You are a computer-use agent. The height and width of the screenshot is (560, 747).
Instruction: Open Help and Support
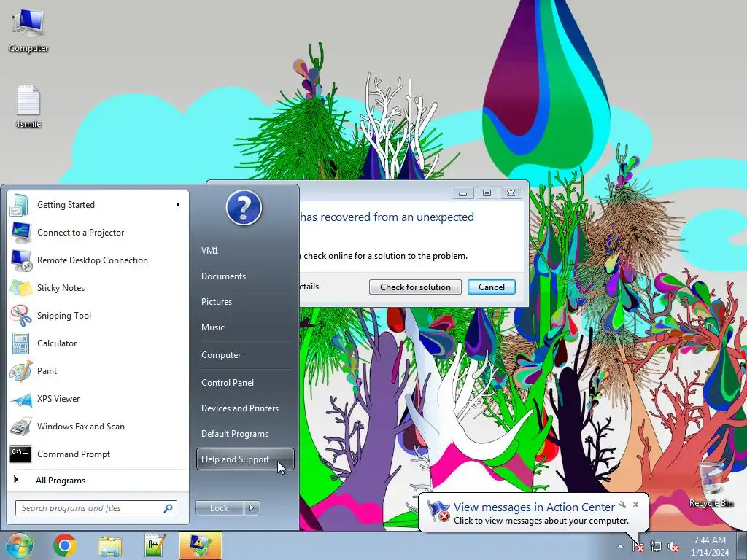(x=245, y=459)
